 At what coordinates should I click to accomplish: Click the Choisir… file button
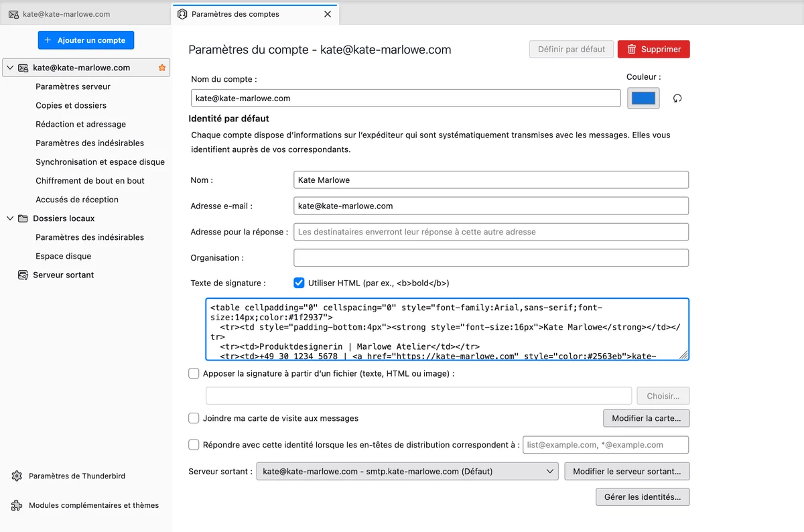pyautogui.click(x=663, y=396)
